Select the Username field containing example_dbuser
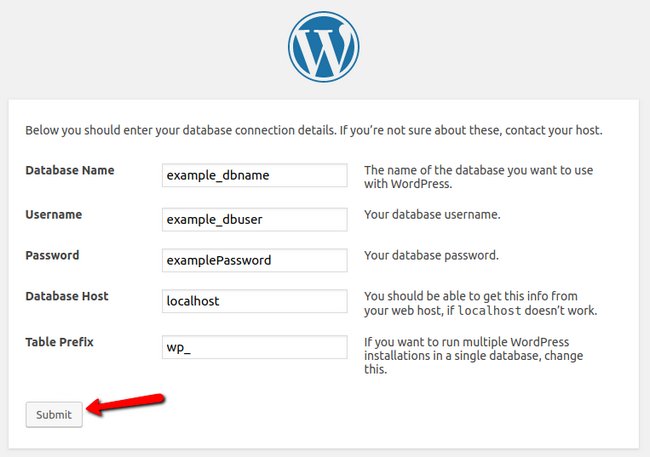The image size is (650, 457). (255, 219)
